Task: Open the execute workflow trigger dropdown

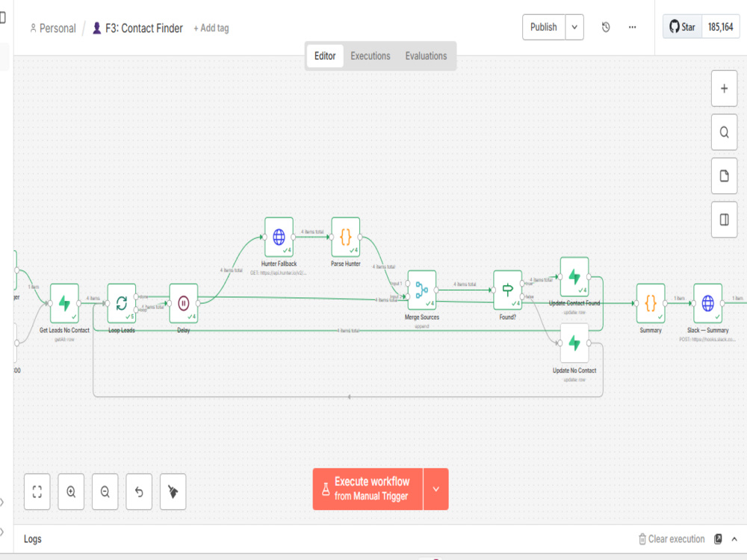Action: [x=436, y=489]
